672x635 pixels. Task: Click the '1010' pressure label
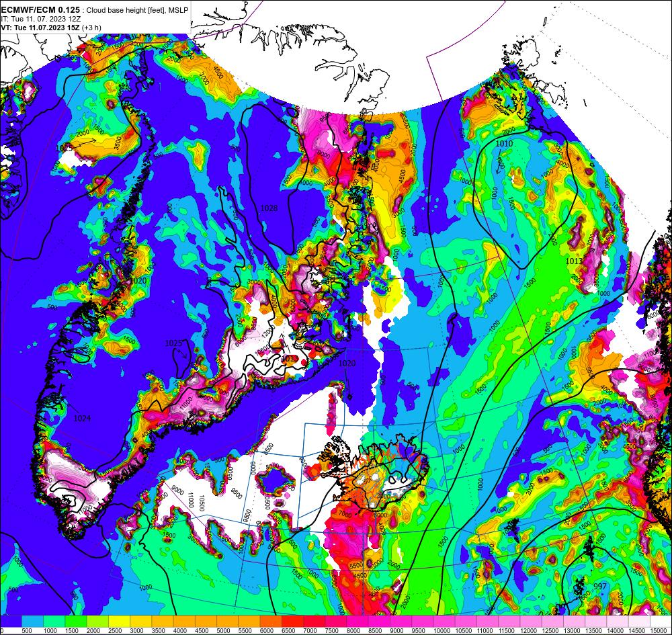504,144
